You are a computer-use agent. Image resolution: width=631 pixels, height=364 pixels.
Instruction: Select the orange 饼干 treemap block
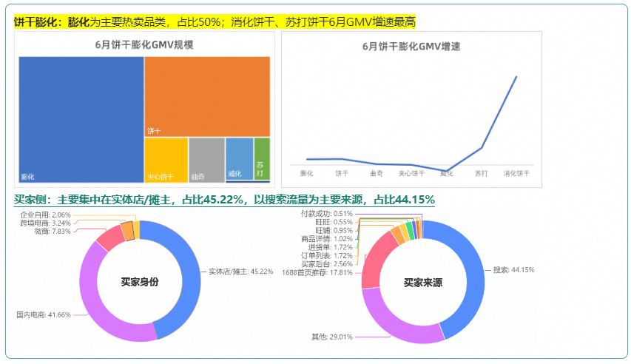207,96
